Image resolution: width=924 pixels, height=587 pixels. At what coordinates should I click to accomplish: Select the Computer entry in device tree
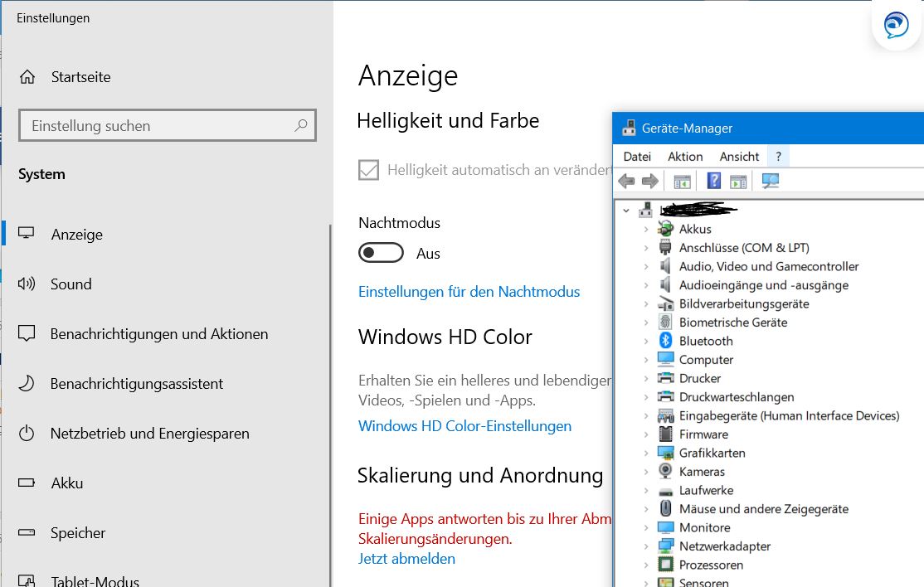(706, 360)
